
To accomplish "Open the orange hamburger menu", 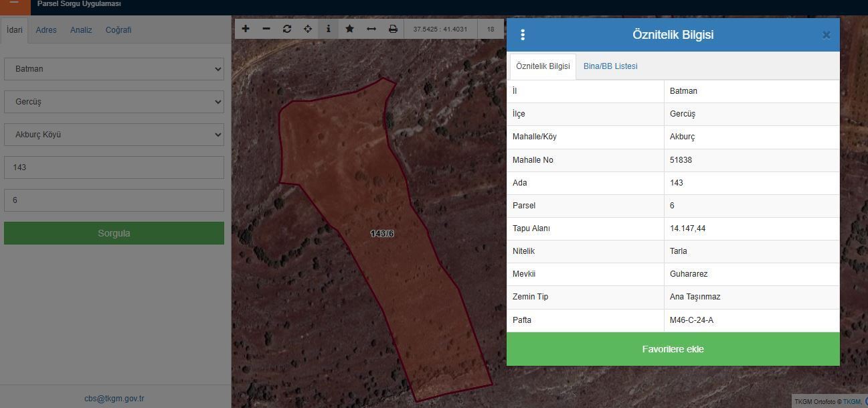I will (x=14, y=4).
